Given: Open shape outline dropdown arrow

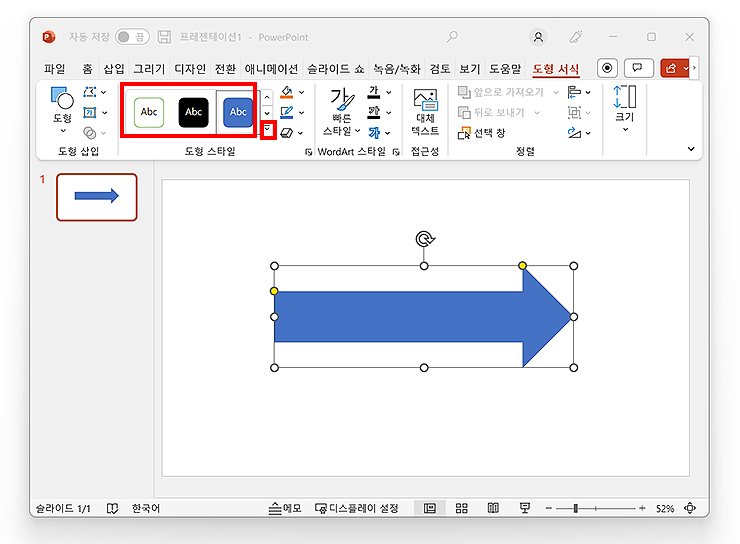Looking at the screenshot, I should coord(302,113).
